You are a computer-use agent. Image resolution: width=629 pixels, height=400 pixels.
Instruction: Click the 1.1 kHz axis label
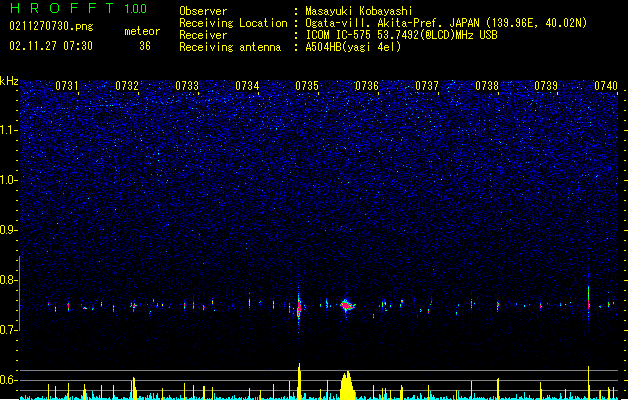click(9, 130)
